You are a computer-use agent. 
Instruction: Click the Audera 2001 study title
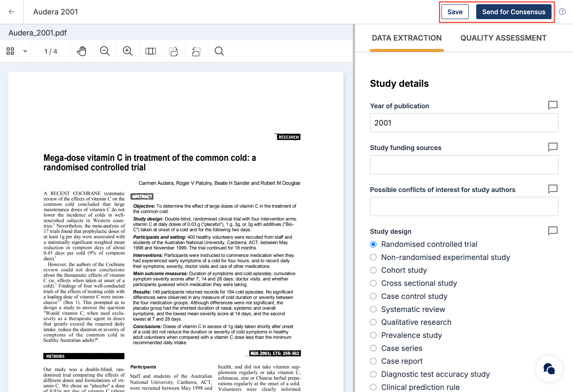tap(56, 12)
